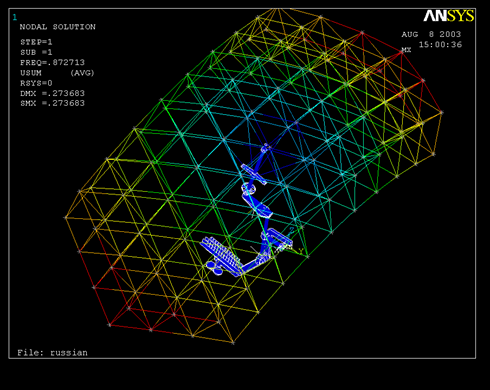This screenshot has height=390, width=490.
Task: Click the NODAL SOLUTION title text
Action: point(57,27)
